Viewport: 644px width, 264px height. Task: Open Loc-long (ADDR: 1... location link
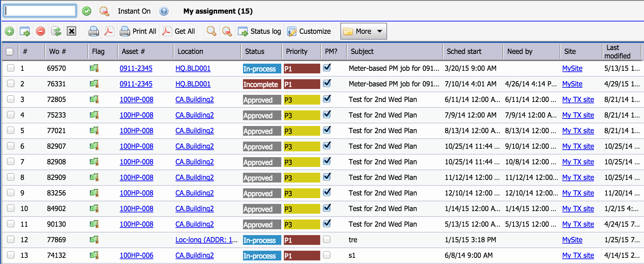coord(206,240)
